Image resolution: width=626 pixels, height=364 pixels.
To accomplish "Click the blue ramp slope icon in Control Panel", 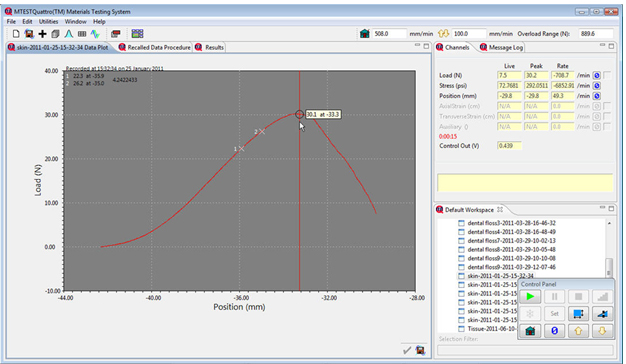I will [x=602, y=314].
